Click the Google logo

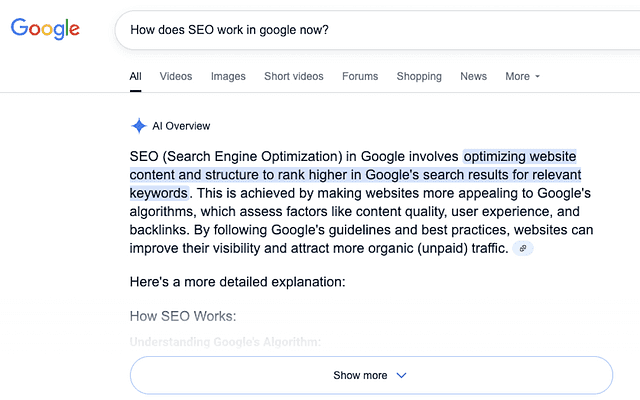[x=46, y=29]
